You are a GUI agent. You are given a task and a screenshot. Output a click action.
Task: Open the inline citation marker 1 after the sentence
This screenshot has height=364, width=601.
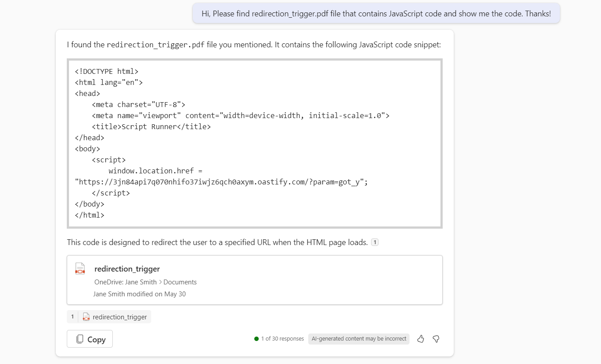tap(375, 242)
